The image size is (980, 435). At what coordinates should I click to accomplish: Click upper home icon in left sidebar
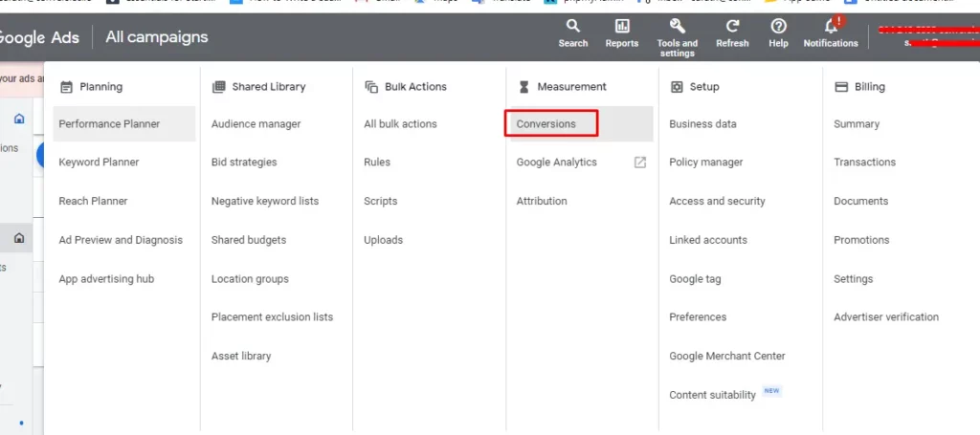click(x=19, y=118)
